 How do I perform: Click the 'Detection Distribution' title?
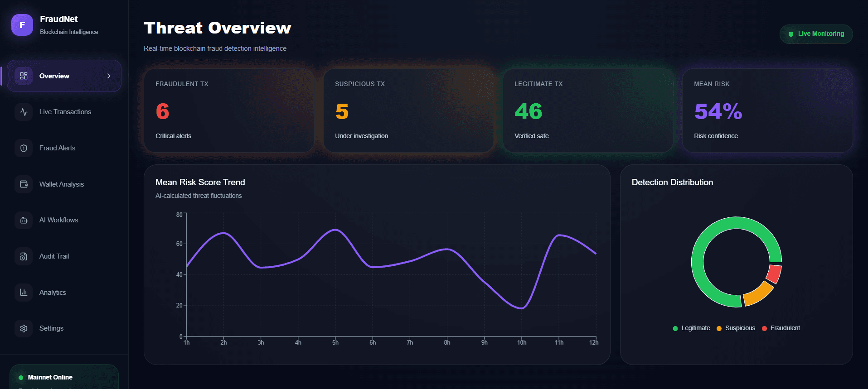(672, 182)
